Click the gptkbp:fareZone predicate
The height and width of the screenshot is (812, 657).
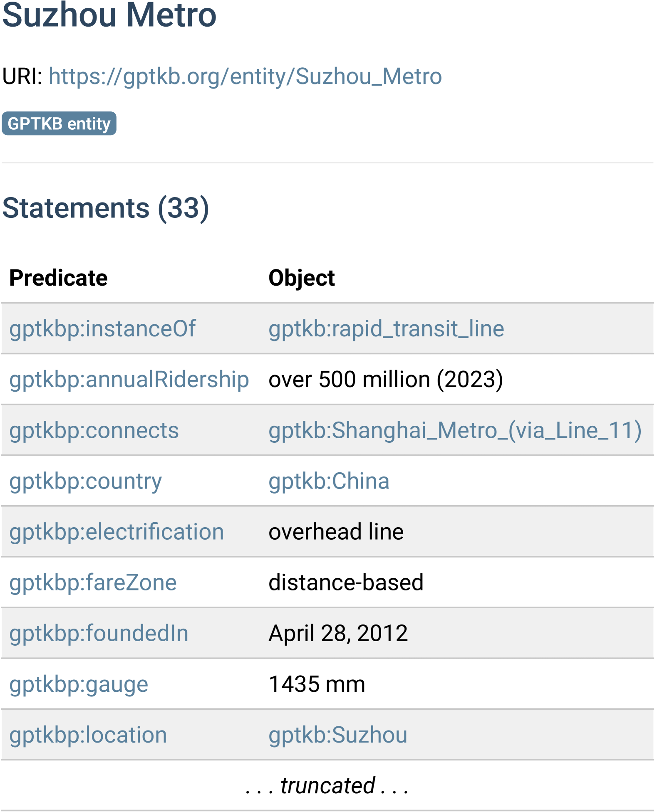[93, 582]
